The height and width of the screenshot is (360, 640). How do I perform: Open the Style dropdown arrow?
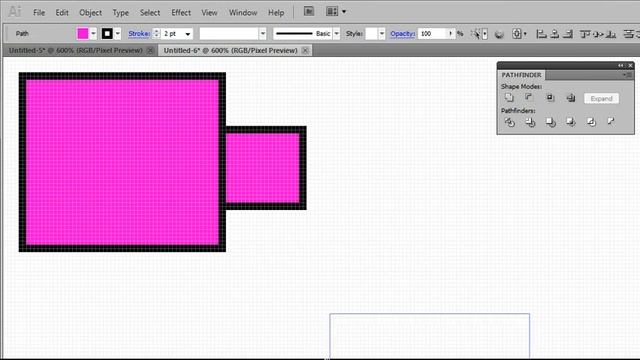coord(382,33)
